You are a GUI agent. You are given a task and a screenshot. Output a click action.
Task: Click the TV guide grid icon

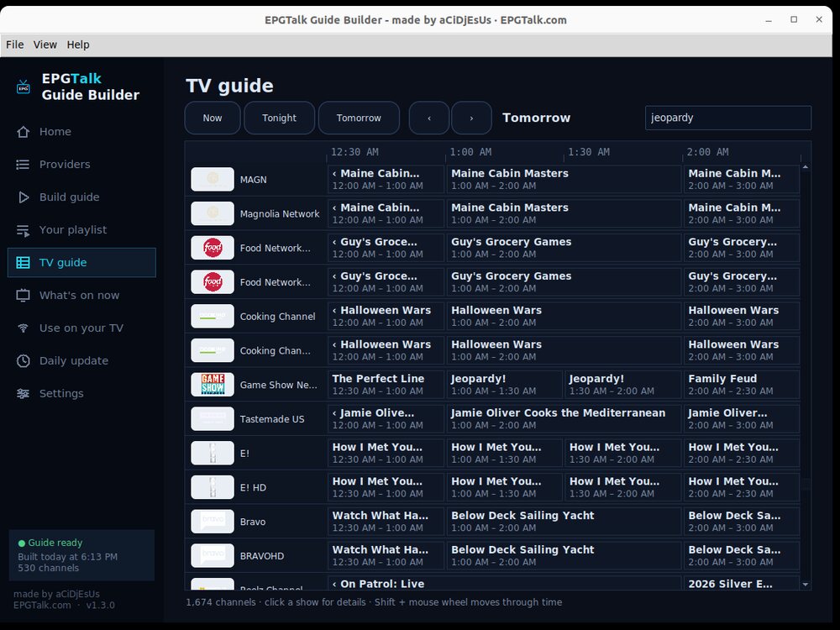point(23,262)
